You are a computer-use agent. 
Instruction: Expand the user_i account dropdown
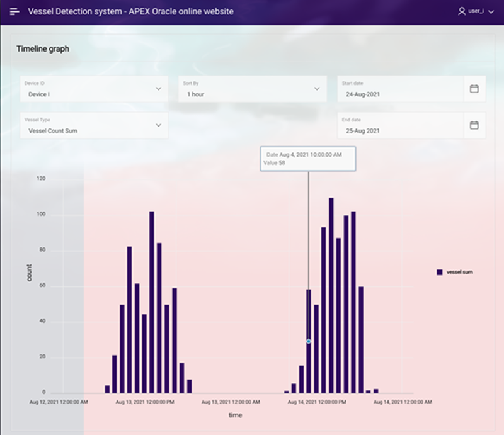pos(491,12)
